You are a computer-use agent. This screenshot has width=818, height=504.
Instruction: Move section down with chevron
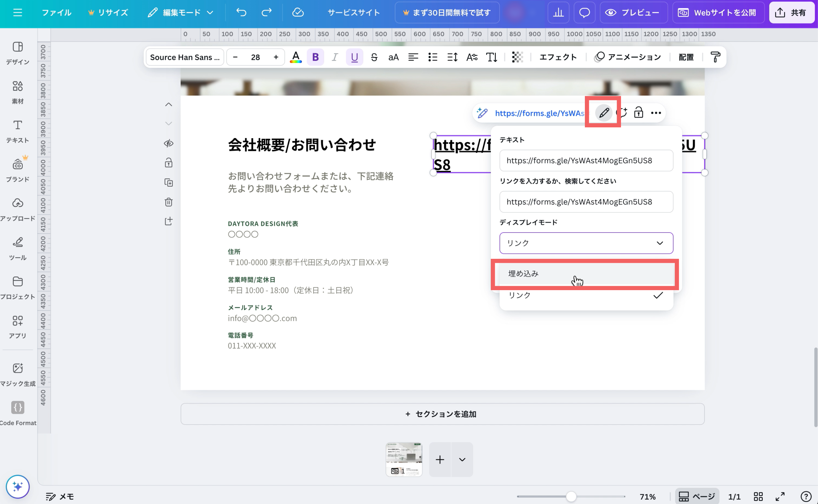[x=168, y=123]
